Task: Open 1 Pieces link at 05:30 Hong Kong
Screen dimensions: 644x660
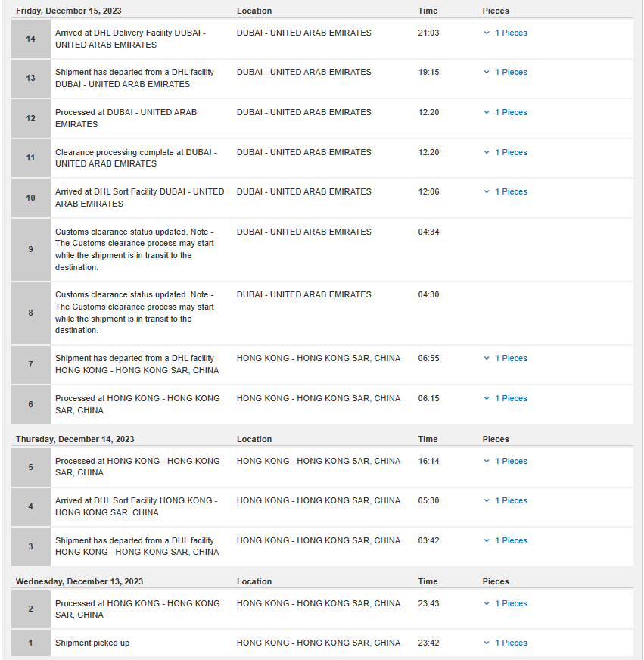Action: pyautogui.click(x=511, y=500)
